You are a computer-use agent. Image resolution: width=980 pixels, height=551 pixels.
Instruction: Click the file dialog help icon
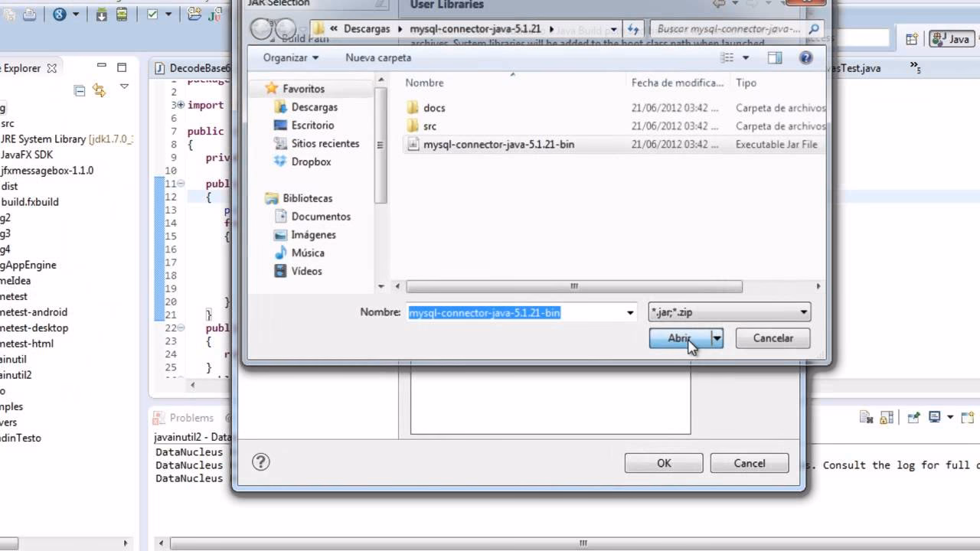point(805,57)
